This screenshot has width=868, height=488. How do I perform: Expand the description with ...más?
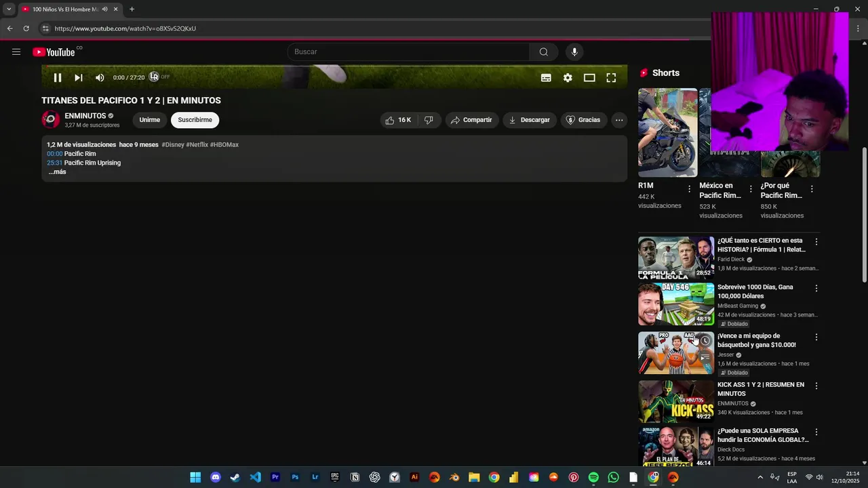click(x=57, y=172)
